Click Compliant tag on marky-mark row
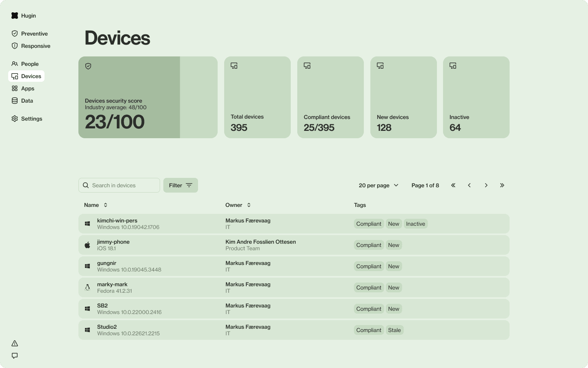This screenshot has height=368, width=588. (369, 287)
